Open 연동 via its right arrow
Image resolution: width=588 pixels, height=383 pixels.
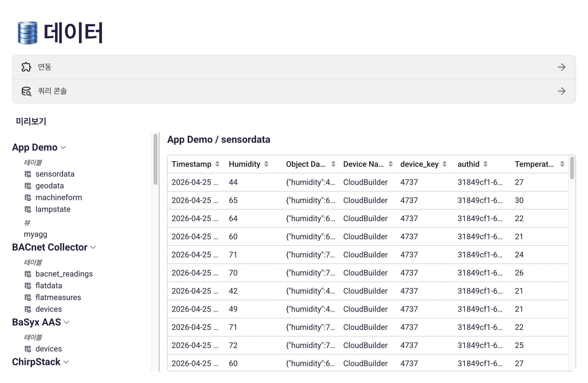coord(561,67)
